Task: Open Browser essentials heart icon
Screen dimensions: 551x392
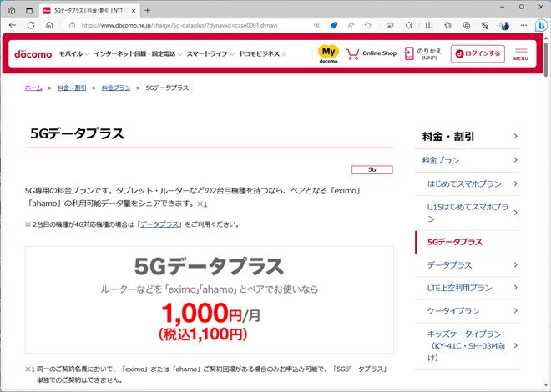Action: pos(485,25)
